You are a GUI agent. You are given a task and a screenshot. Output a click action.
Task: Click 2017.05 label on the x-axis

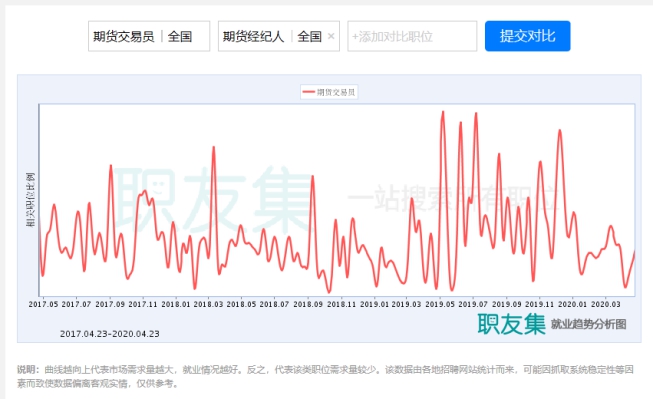43,304
